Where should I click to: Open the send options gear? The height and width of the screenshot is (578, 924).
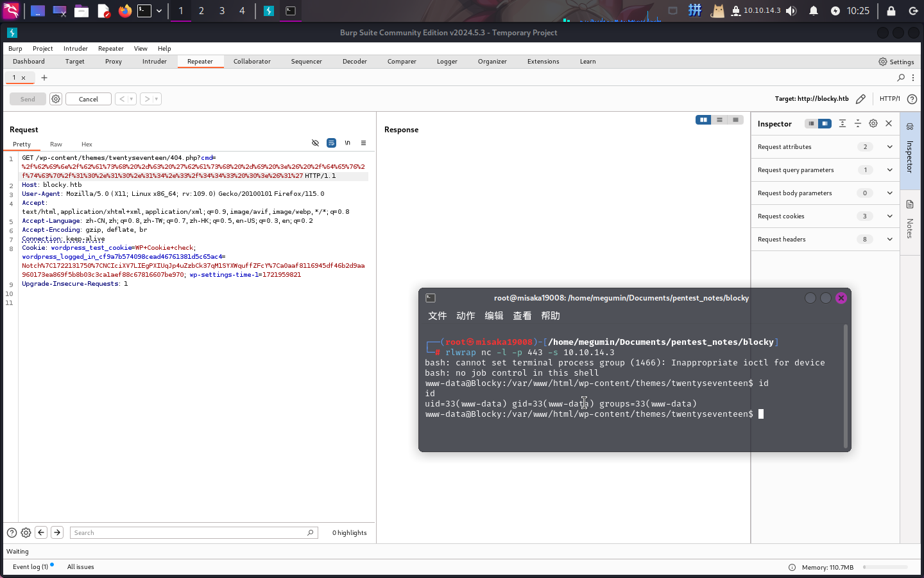(56, 99)
